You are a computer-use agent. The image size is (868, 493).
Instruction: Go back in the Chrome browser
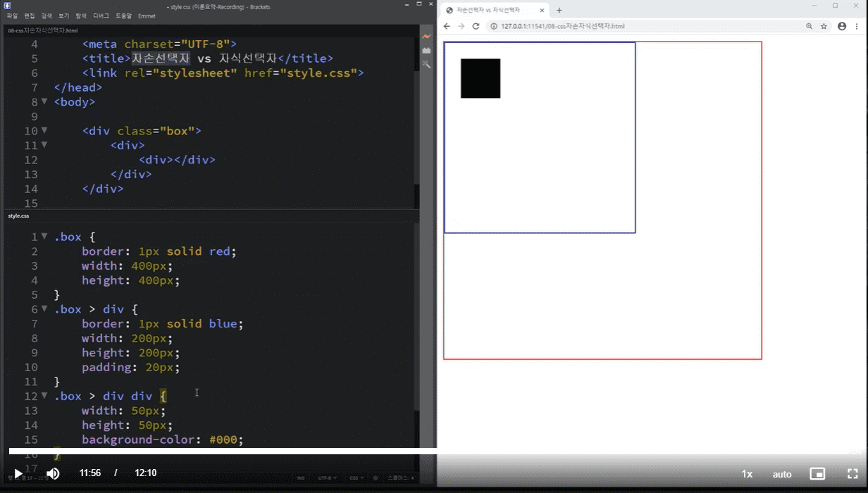click(447, 26)
